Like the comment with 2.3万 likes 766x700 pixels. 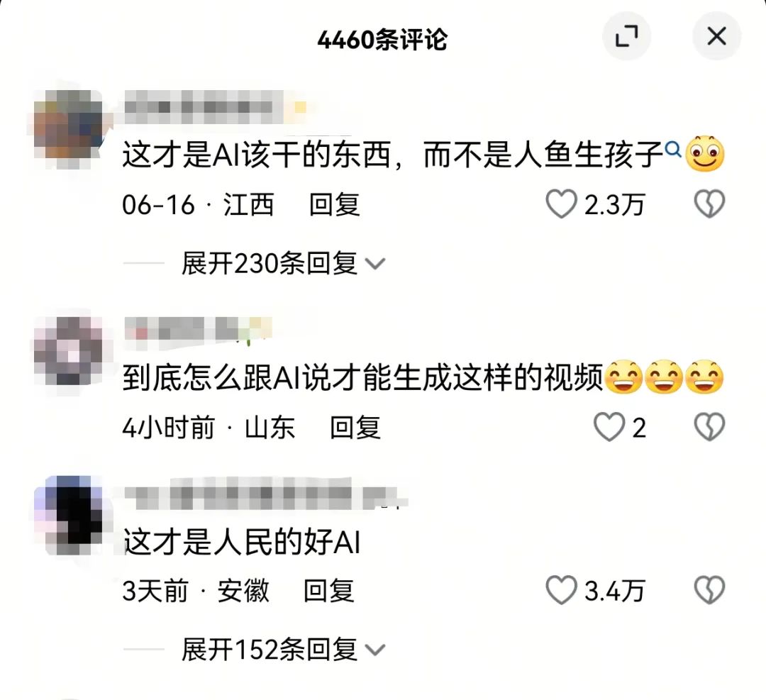pyautogui.click(x=561, y=204)
